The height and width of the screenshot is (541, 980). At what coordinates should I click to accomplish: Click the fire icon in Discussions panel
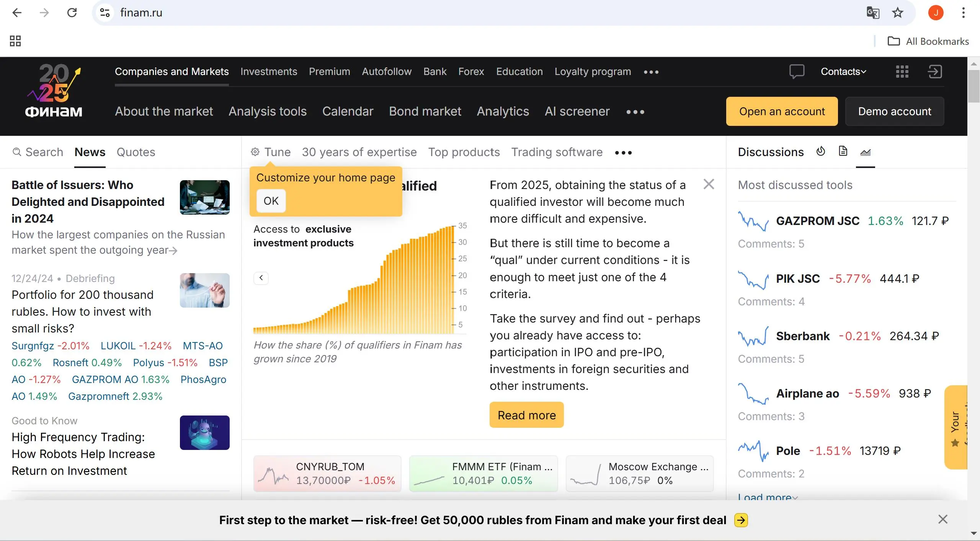[820, 152]
